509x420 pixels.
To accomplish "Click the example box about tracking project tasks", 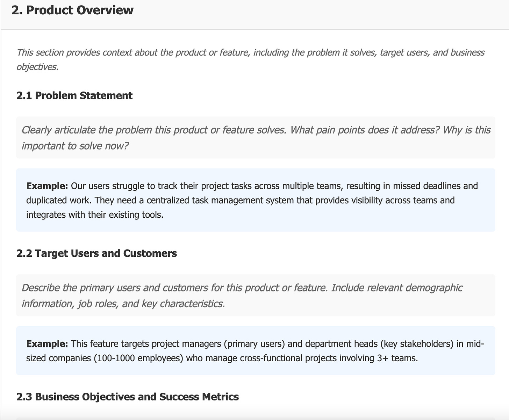I will [x=256, y=200].
